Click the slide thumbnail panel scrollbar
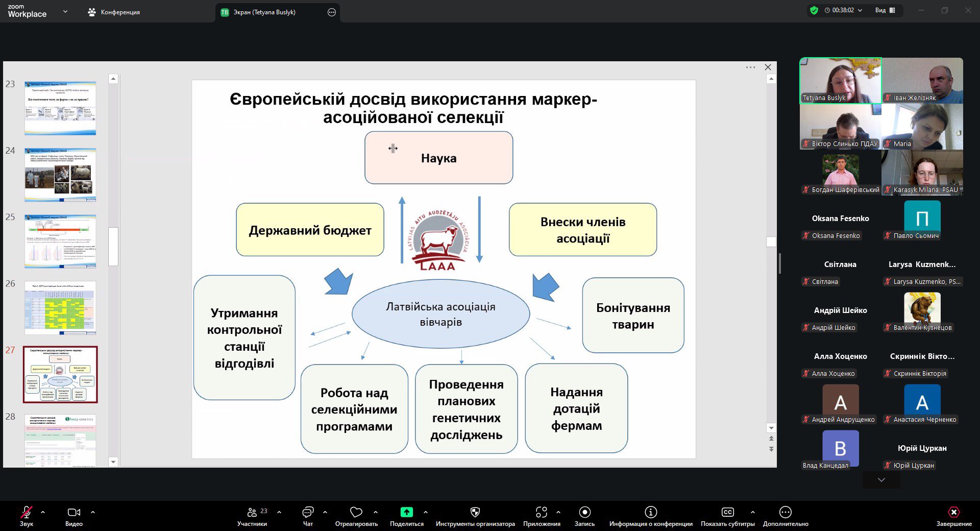The height and width of the screenshot is (531, 980). click(113, 246)
